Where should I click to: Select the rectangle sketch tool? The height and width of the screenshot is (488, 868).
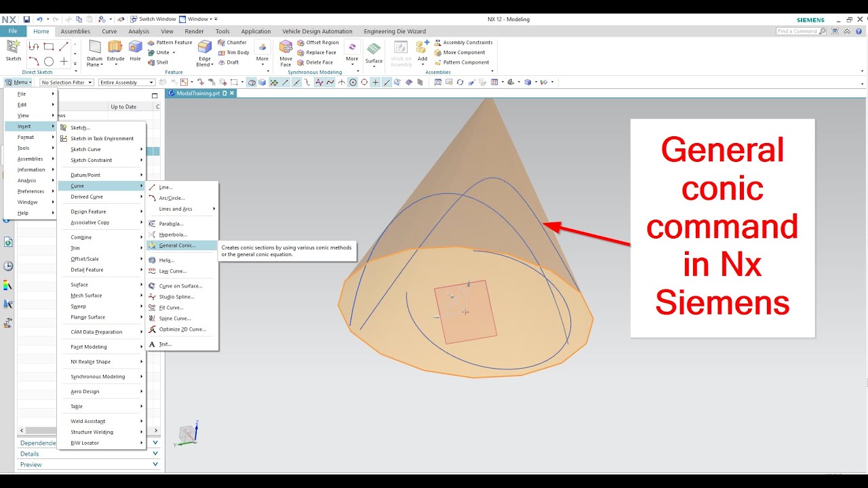click(49, 46)
